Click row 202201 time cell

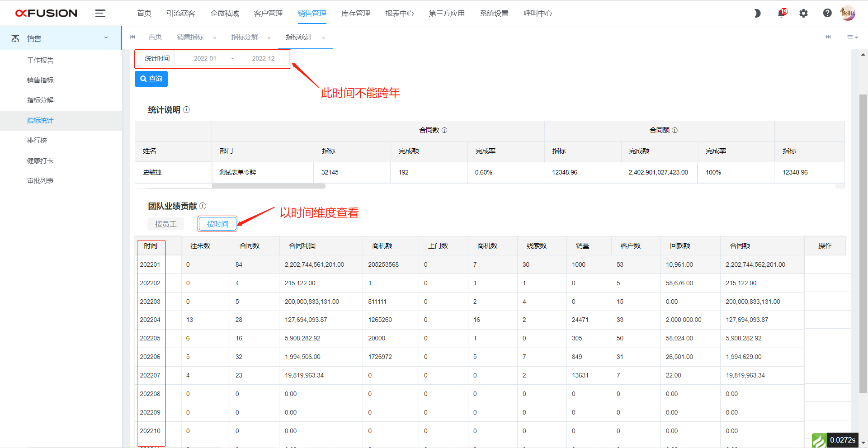[150, 264]
